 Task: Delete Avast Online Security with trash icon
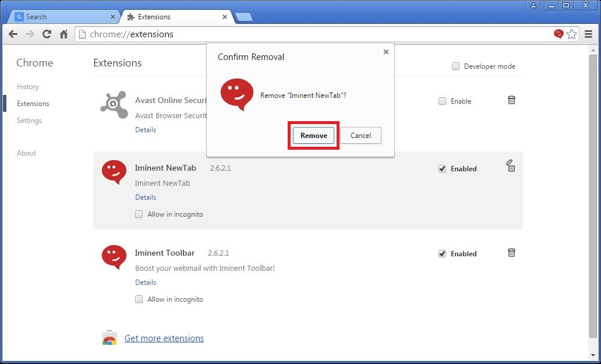(511, 100)
